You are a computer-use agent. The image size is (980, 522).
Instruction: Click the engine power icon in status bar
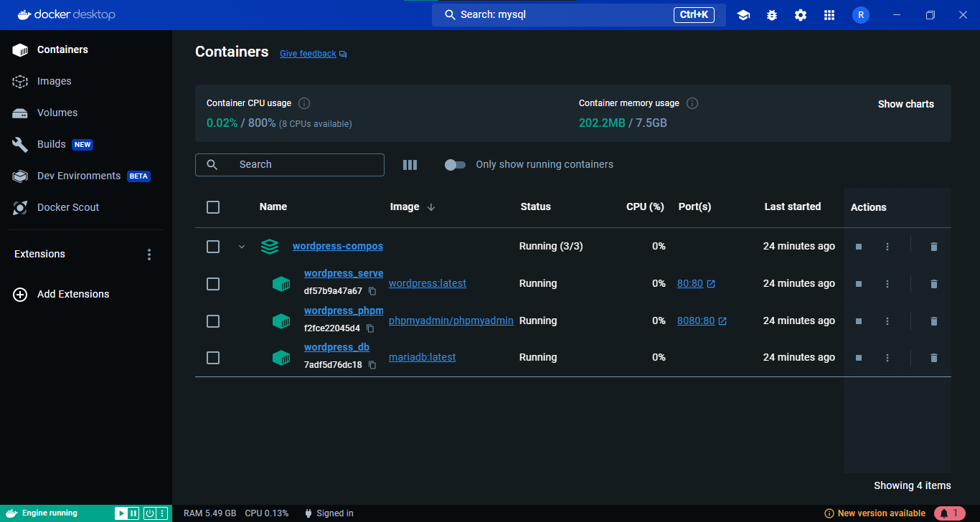pyautogui.click(x=150, y=513)
